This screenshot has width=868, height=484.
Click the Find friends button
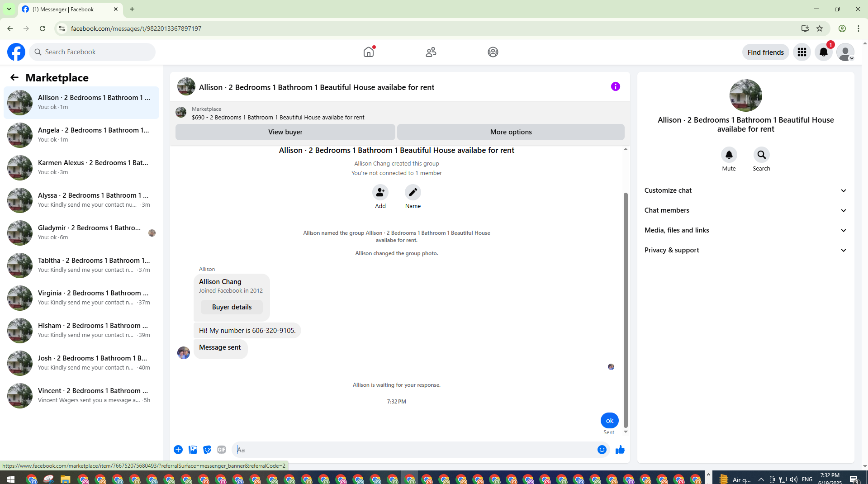tap(766, 52)
